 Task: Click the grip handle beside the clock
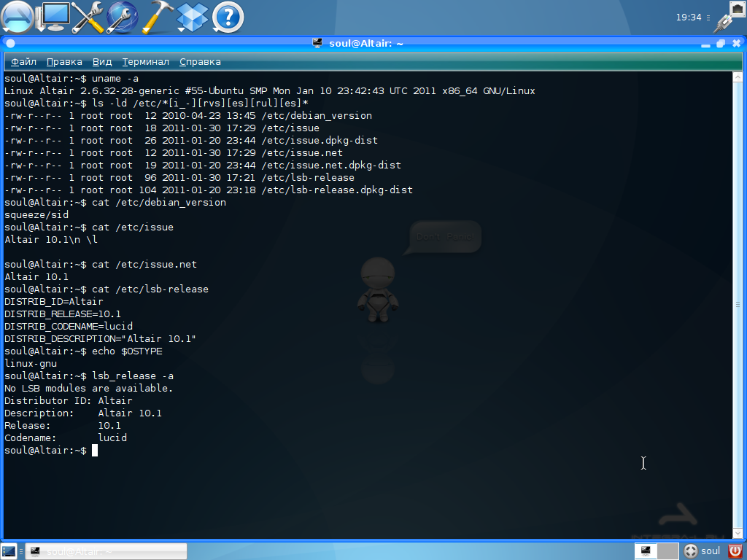(x=708, y=17)
